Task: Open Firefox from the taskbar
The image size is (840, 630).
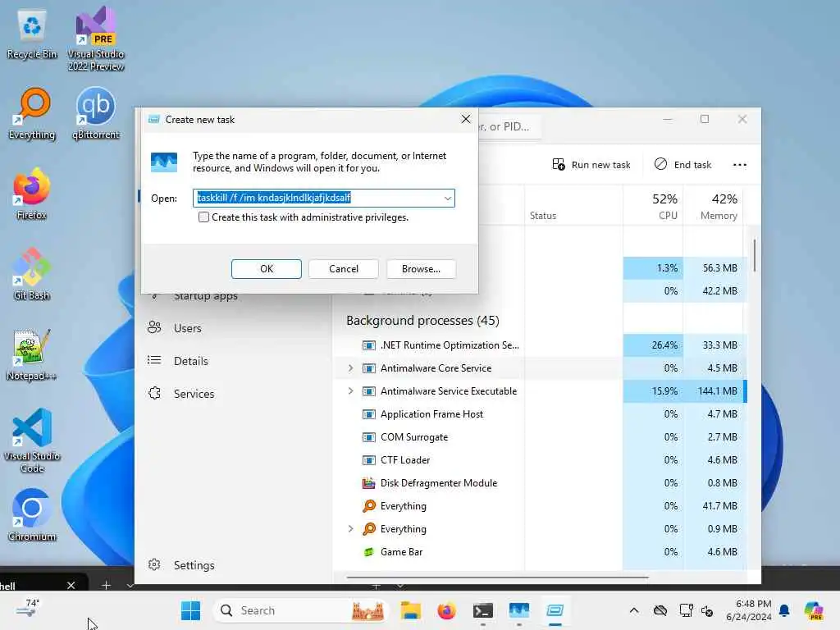Action: coord(446,610)
